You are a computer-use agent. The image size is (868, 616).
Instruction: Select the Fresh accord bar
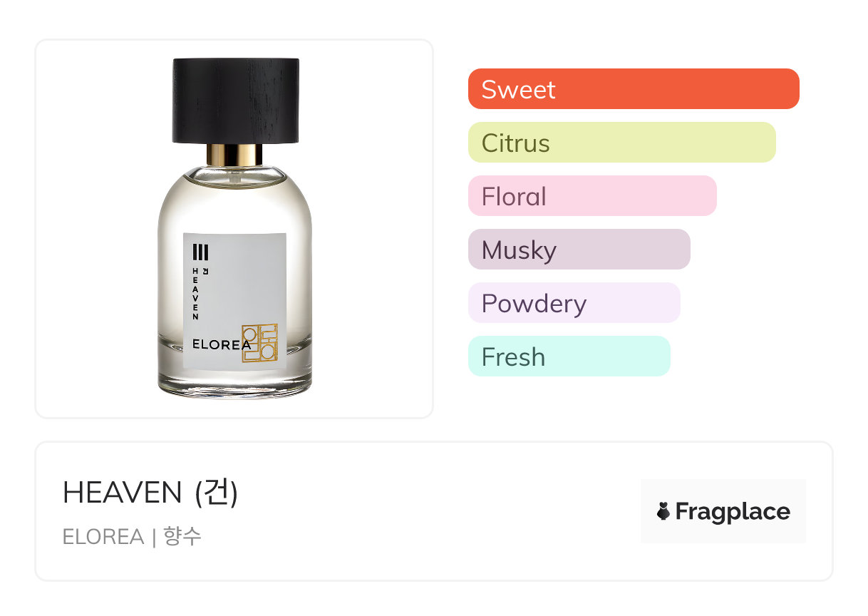coord(569,356)
